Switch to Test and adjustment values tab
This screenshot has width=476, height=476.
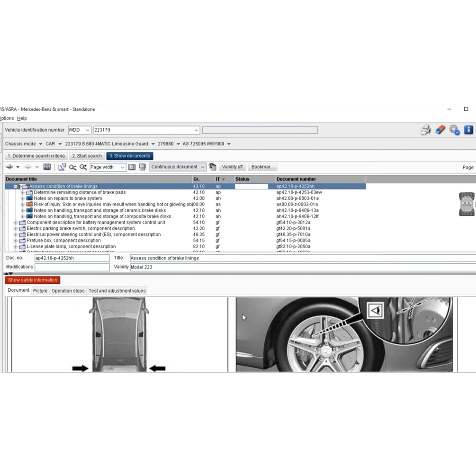[117, 291]
